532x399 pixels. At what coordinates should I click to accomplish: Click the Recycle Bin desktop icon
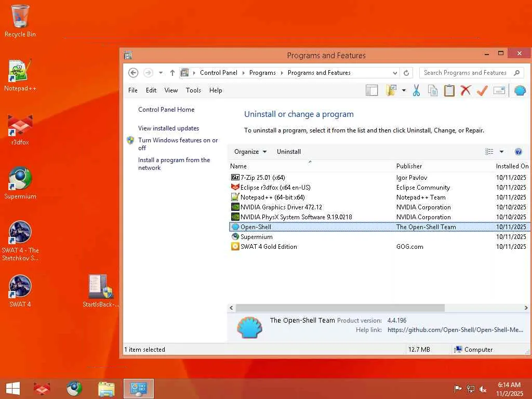pos(20,21)
